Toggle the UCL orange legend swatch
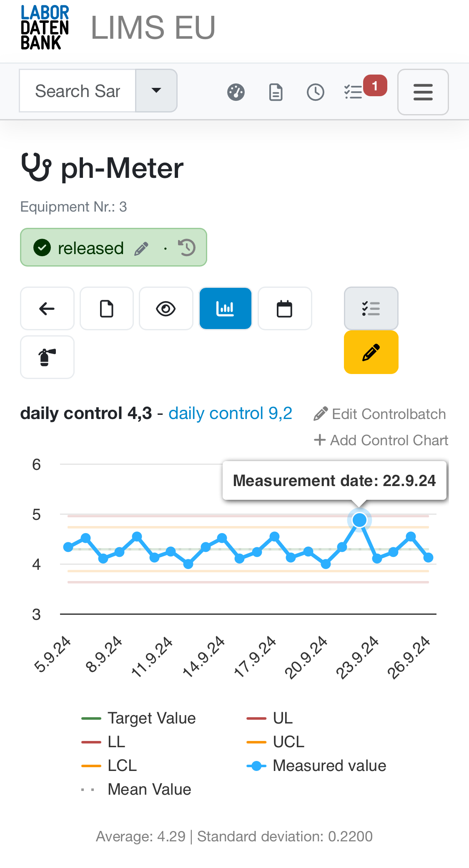The height and width of the screenshot is (868, 469). (256, 742)
